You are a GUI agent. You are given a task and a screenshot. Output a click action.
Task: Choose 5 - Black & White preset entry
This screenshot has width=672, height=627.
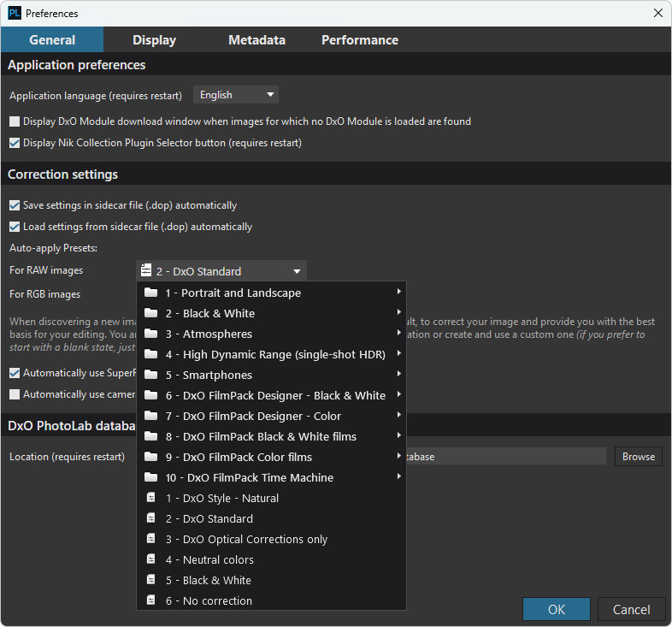point(271,580)
